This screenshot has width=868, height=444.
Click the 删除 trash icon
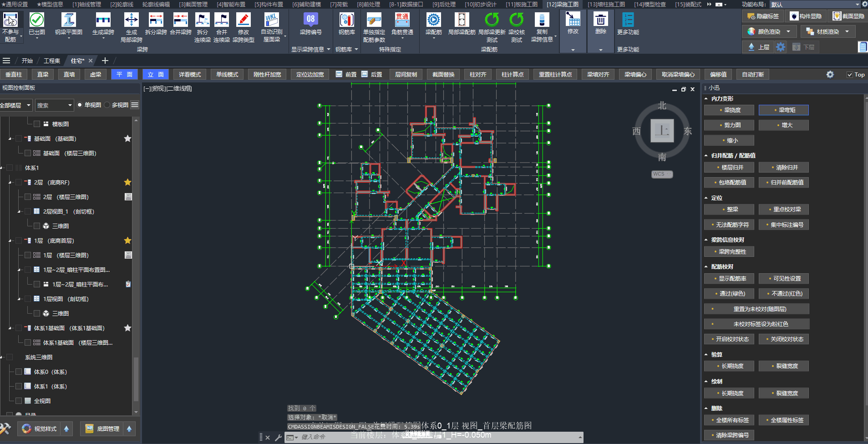coord(600,20)
